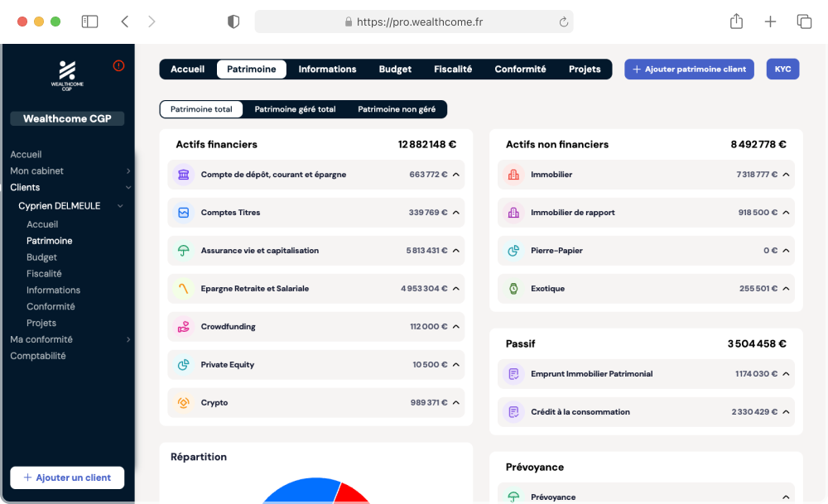Screen dimensions: 828x504
Task: Switch to Patrimoine géré total
Action: coord(296,109)
